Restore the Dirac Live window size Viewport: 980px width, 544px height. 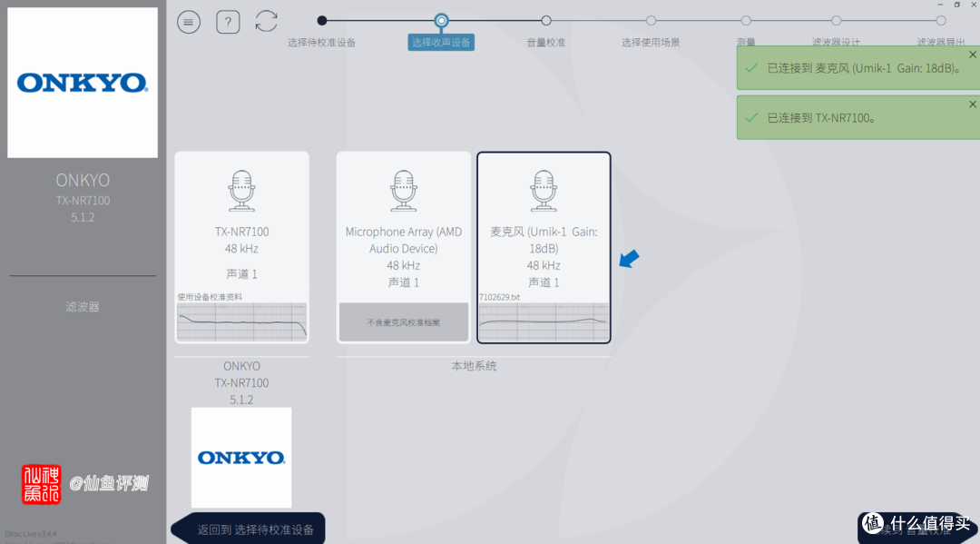coord(957,5)
